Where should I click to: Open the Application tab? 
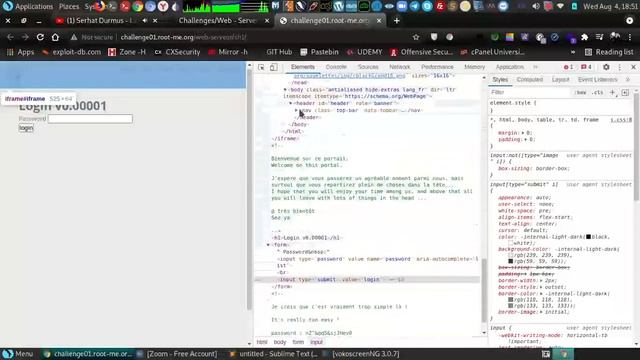coord(510,67)
